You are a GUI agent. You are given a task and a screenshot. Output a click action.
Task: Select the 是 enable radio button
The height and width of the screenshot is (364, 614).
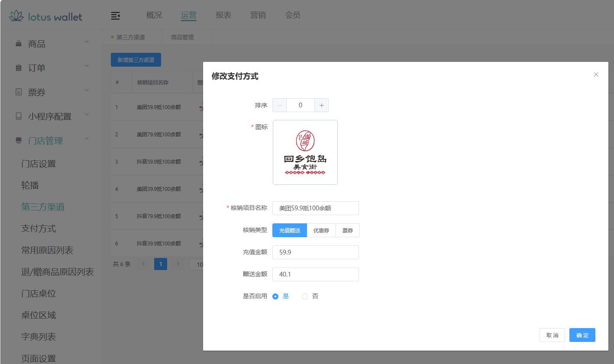coord(275,296)
